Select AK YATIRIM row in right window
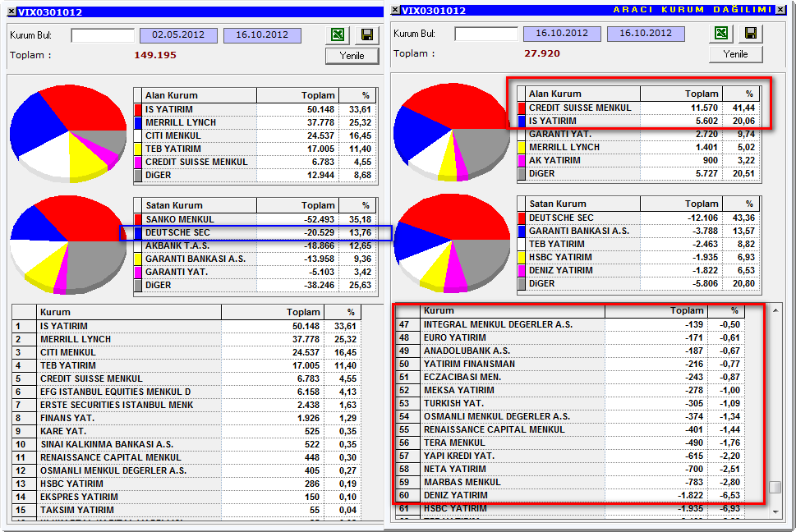 [639, 161]
